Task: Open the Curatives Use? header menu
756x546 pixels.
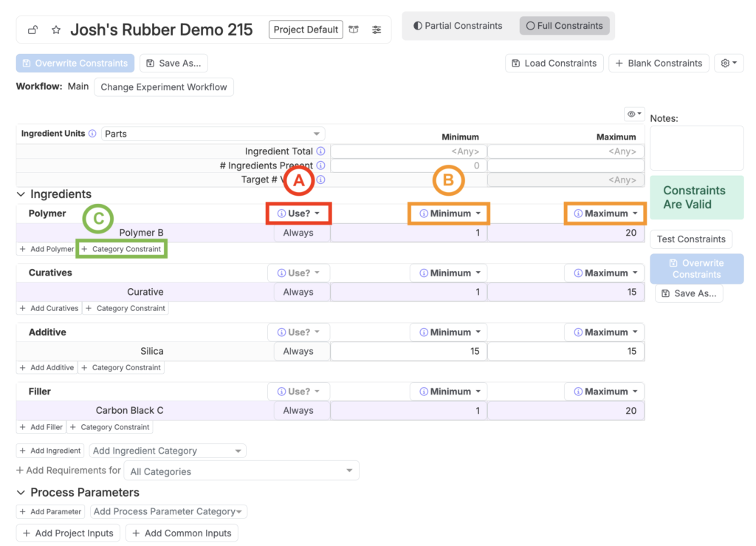Action: (298, 273)
